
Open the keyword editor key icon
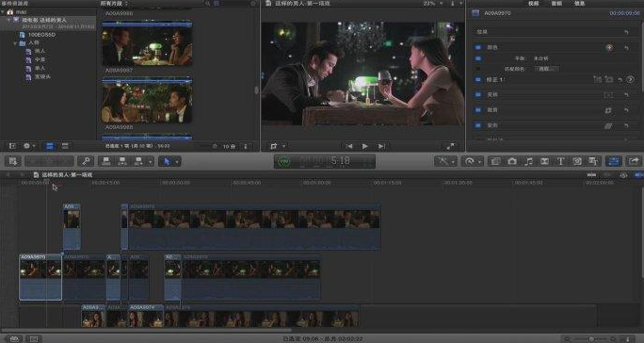86,161
